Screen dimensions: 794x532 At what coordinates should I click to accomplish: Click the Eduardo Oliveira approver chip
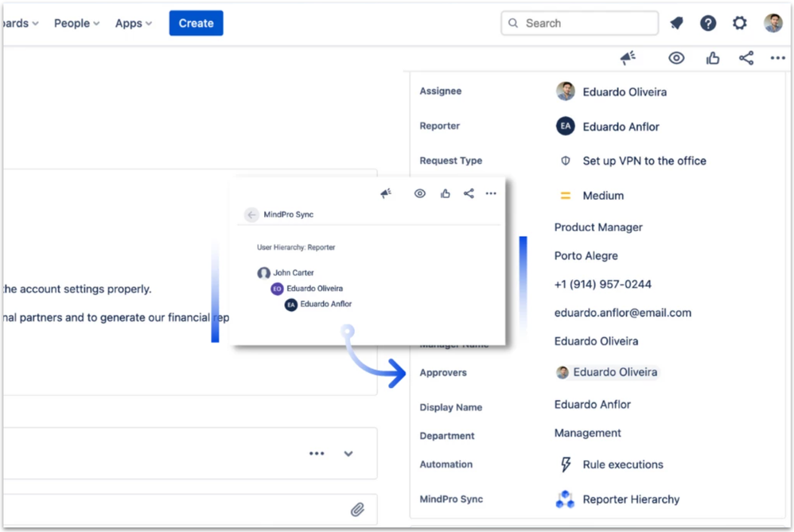click(607, 372)
